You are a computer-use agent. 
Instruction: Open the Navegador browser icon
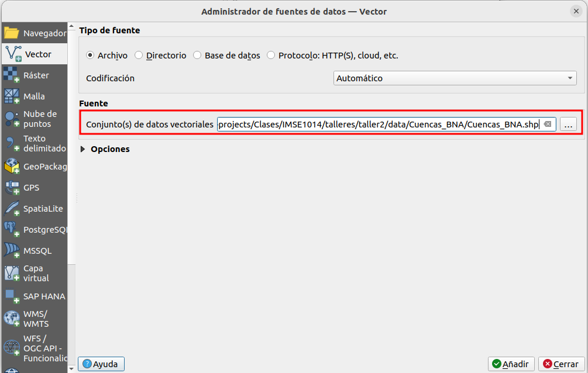point(12,33)
